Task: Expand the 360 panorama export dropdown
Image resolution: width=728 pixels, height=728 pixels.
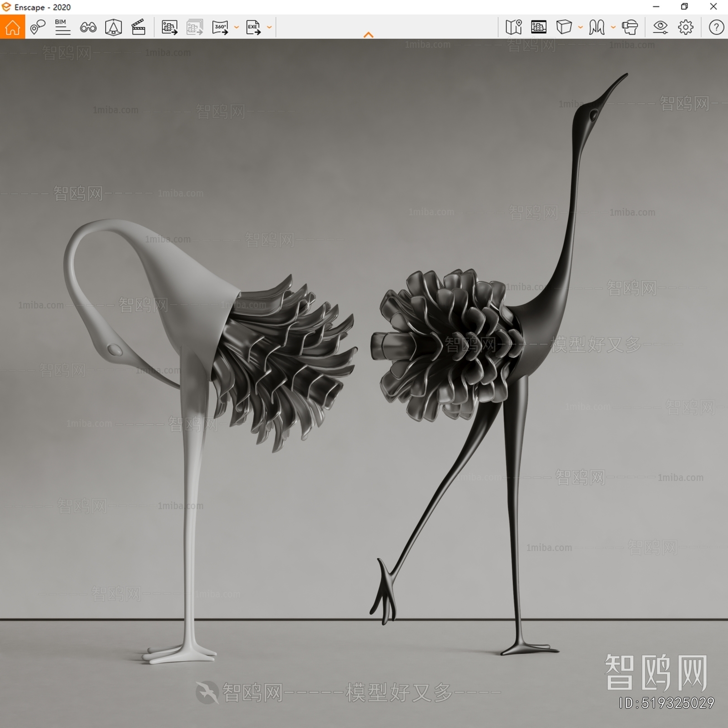Action: [237, 27]
